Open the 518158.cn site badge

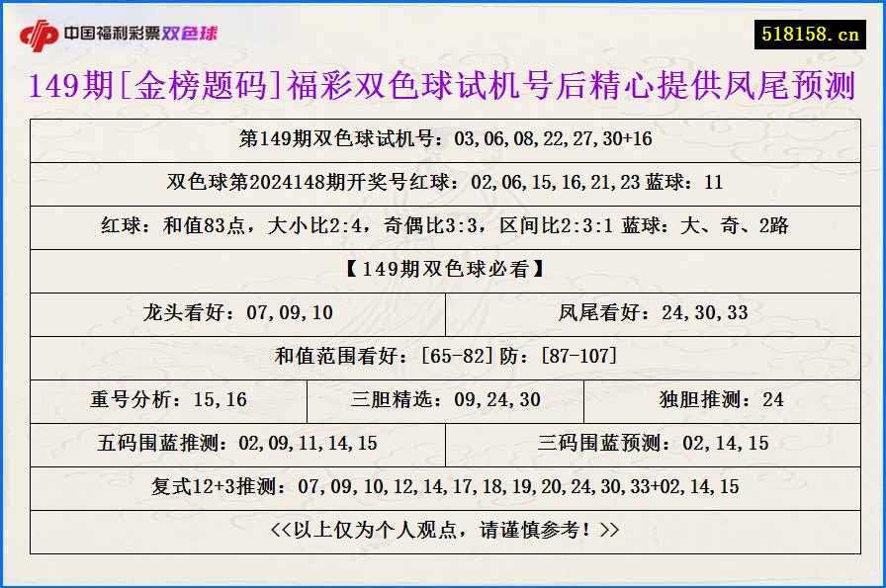818,30
